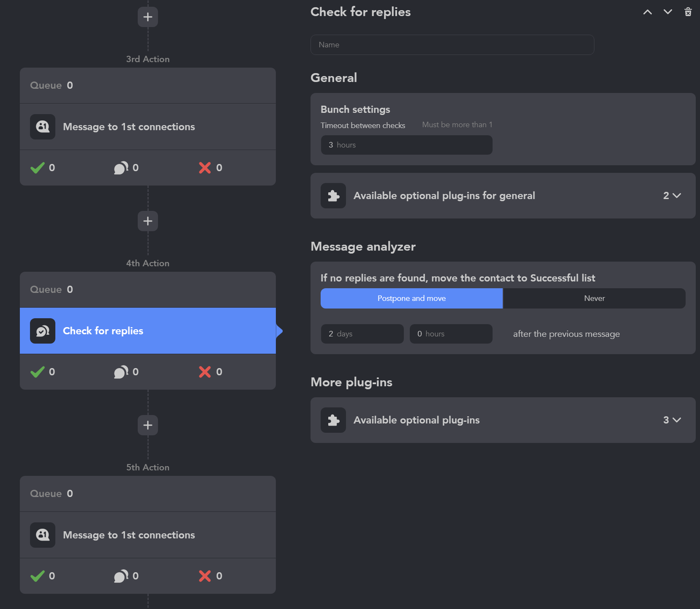The image size is (700, 609).
Task: Click the plus button above 5th Action
Action: (148, 425)
